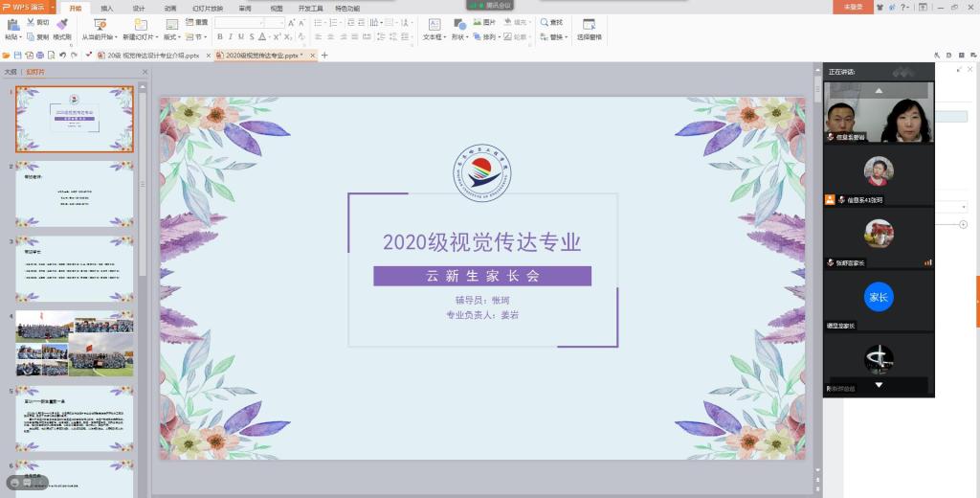Click the new document tab plus button
This screenshot has height=498, width=980.
[324, 56]
